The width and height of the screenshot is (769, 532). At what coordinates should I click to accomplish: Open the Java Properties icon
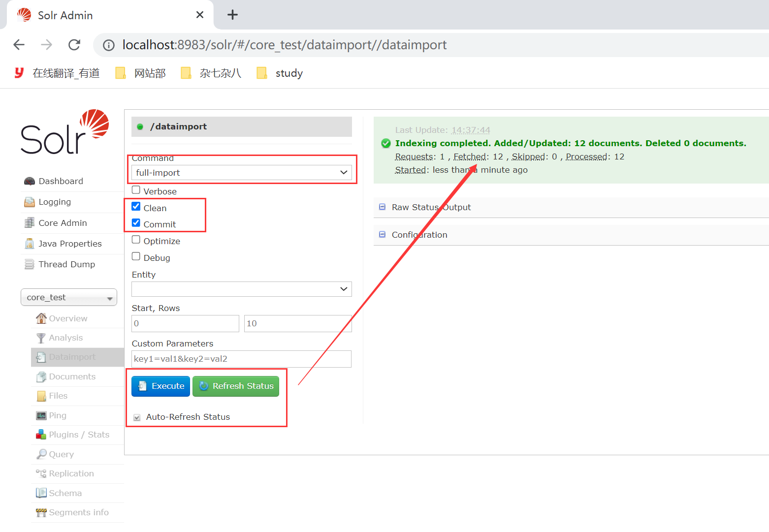pyautogui.click(x=30, y=244)
